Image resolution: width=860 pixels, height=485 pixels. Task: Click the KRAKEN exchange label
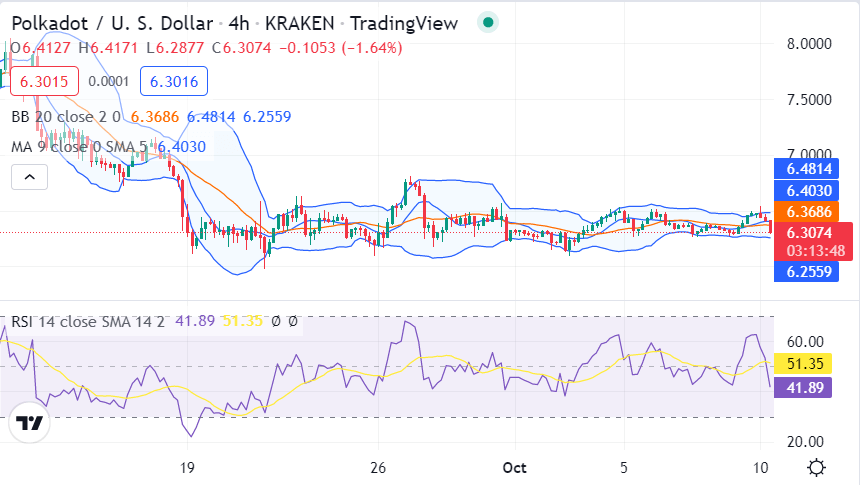[299, 23]
